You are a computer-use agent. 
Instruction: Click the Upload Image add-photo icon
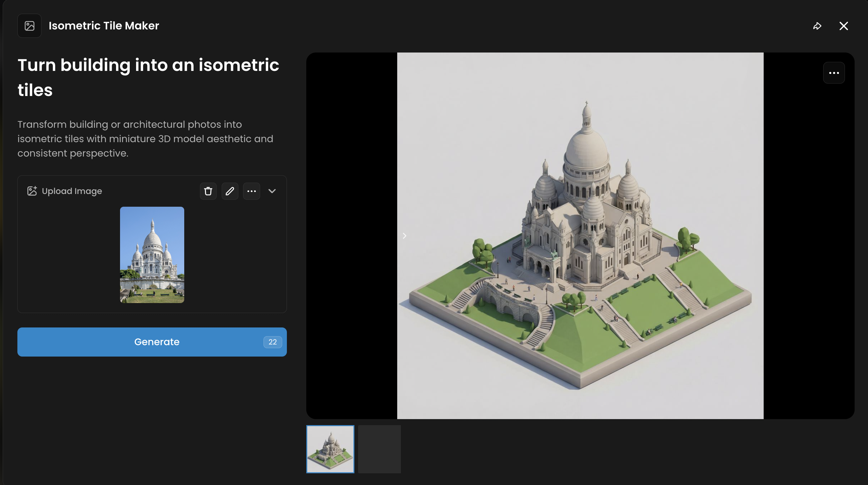tap(32, 191)
